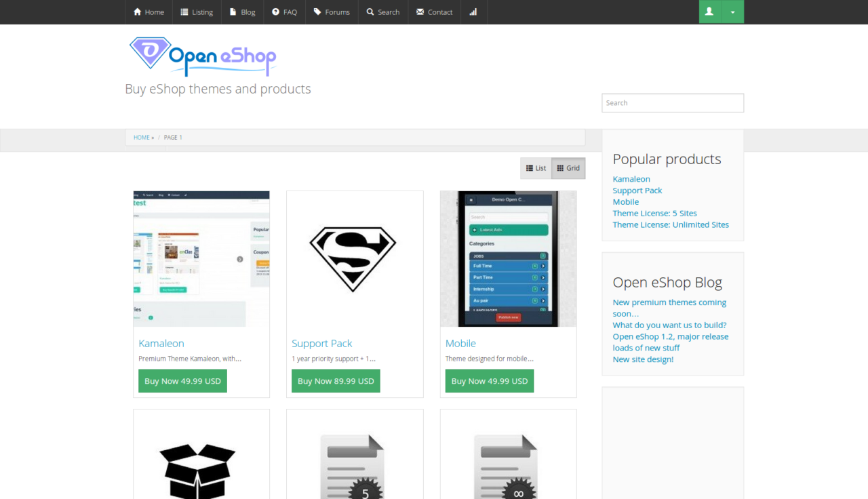
Task: Open Support Pack in Popular products
Action: (637, 191)
